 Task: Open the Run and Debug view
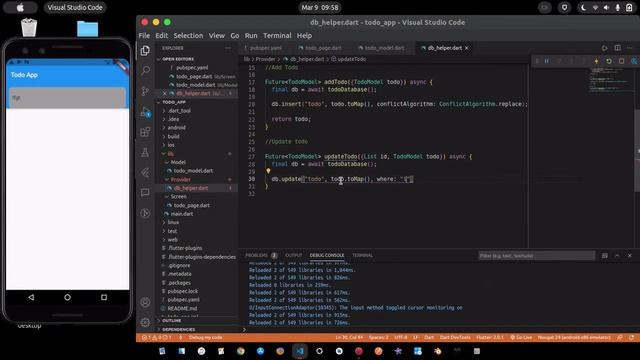pyautogui.click(x=145, y=112)
